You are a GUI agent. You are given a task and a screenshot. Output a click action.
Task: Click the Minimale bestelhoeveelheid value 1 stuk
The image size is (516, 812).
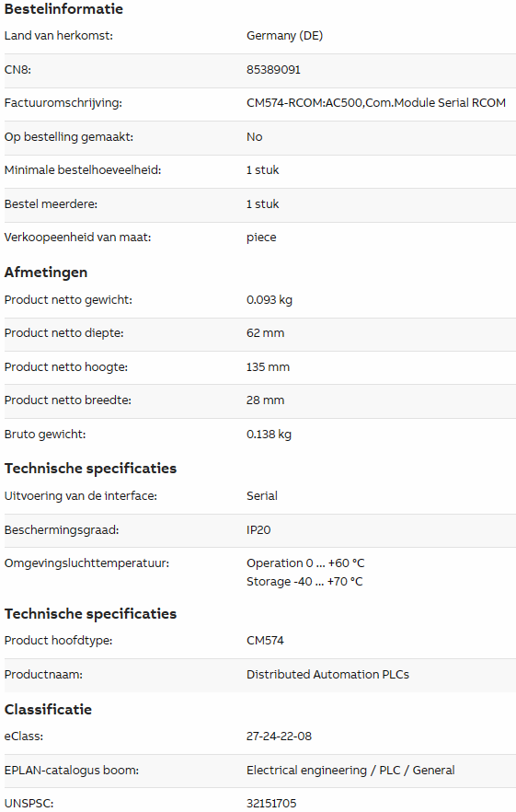tap(263, 170)
